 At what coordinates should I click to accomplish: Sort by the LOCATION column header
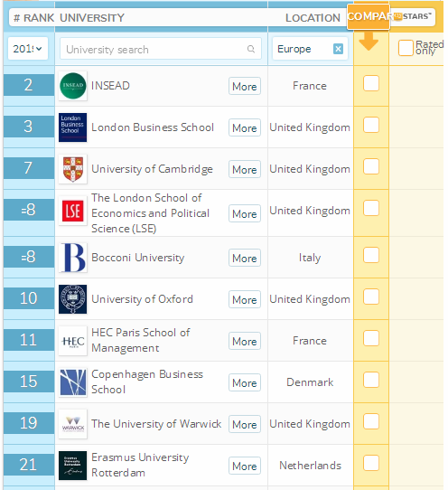tap(313, 18)
